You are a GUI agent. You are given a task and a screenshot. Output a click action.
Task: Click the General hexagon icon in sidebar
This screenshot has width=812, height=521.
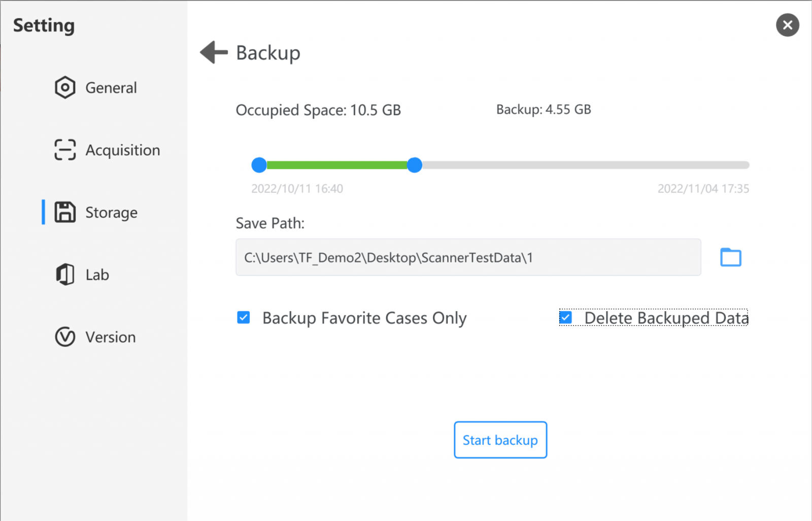pyautogui.click(x=65, y=87)
